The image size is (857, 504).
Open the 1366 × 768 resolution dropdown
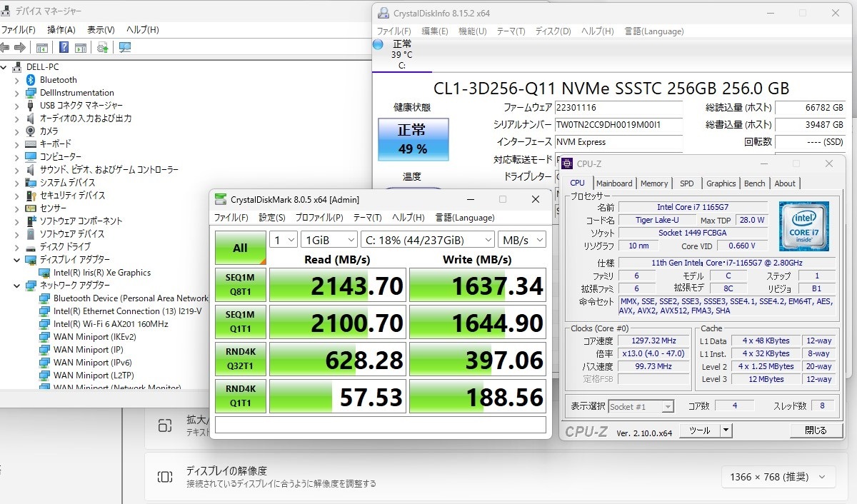click(x=778, y=477)
